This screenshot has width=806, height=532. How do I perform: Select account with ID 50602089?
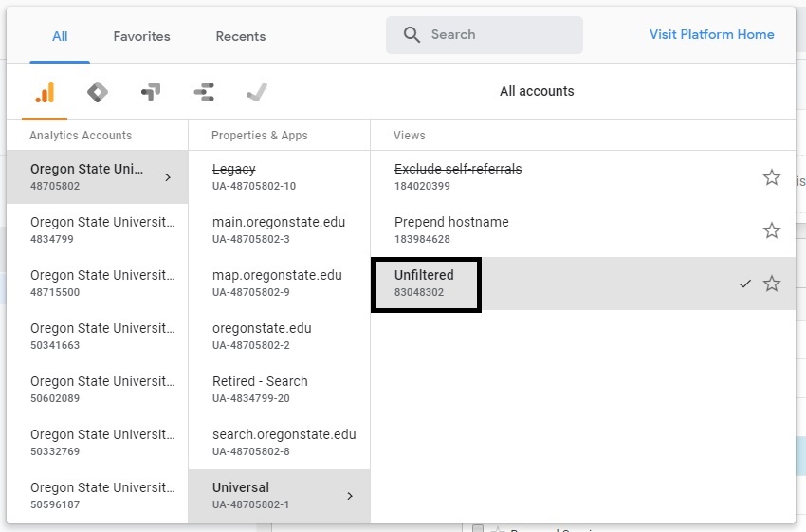point(98,389)
